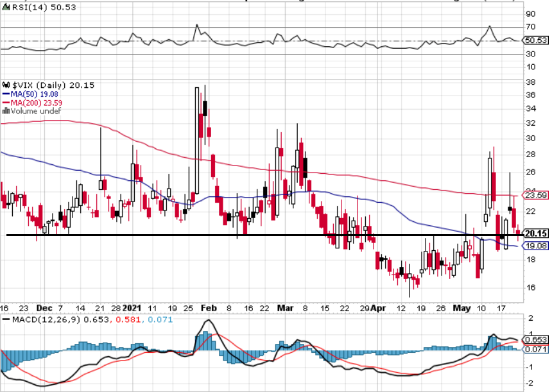Select the 2021 year axis label
Image resolution: width=552 pixels, height=392 pixels.
coord(132,308)
